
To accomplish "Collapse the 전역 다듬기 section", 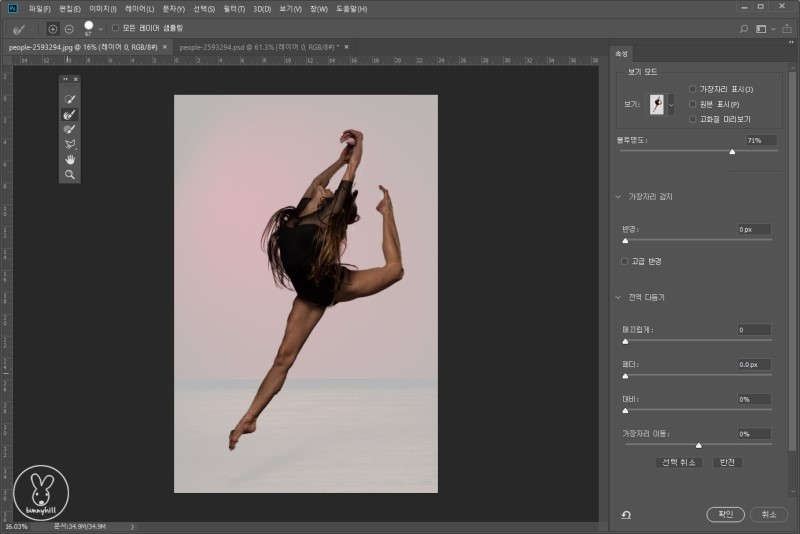I will pos(619,297).
